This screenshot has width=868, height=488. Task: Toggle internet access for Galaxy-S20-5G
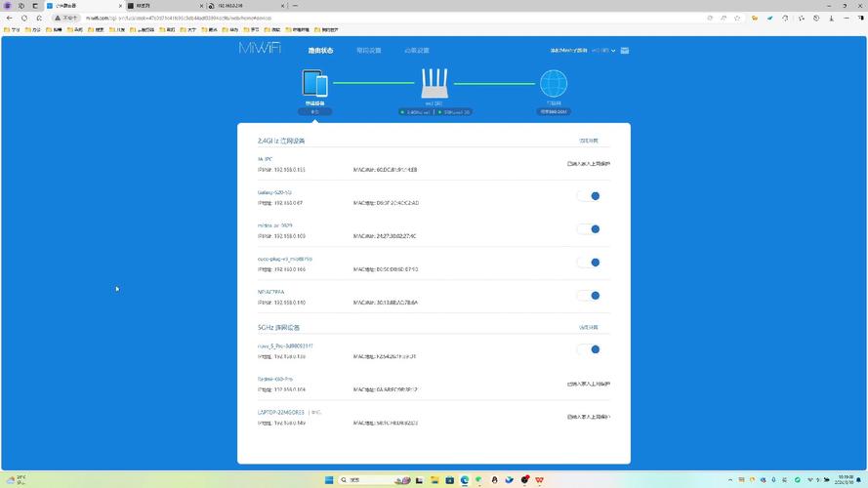pyautogui.click(x=589, y=196)
